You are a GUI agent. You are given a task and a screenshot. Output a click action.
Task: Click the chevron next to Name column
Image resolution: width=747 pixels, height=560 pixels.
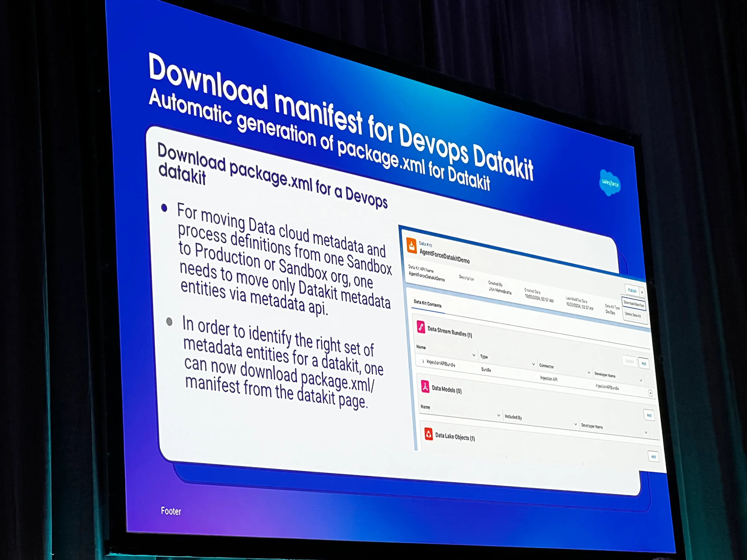tap(474, 355)
